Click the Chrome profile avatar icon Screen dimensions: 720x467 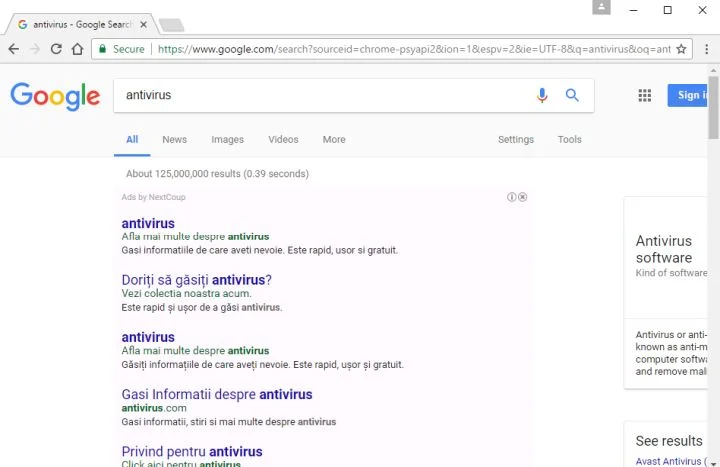pos(601,7)
